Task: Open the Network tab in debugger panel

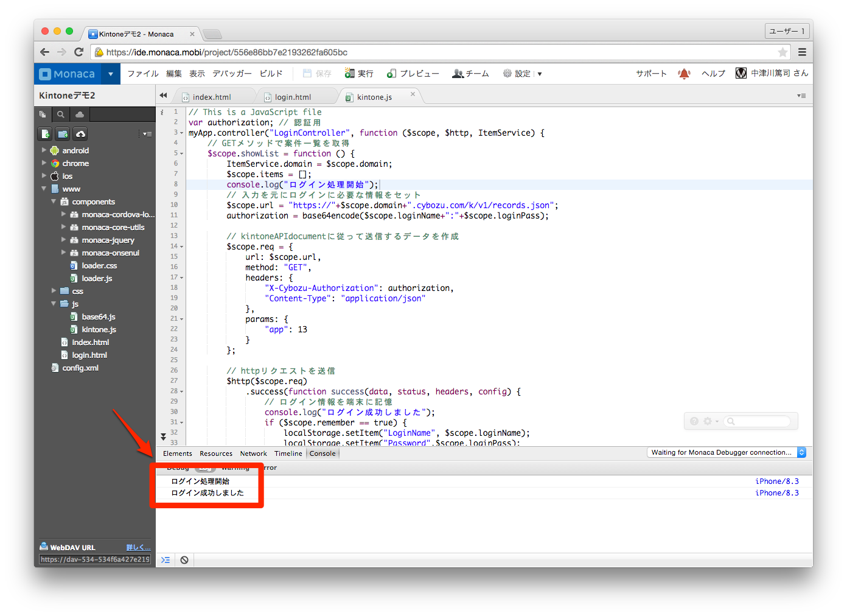Action: (253, 453)
